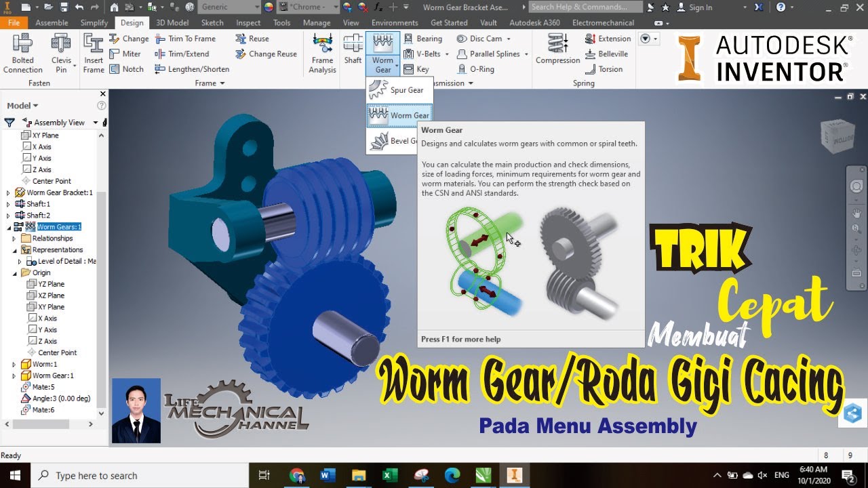Open the Bolted Connection tool

(x=22, y=54)
